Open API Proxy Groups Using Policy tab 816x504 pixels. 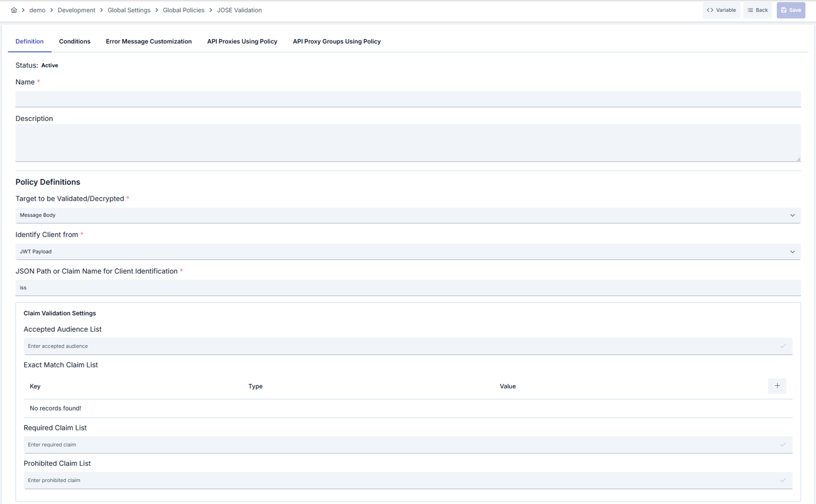point(337,42)
